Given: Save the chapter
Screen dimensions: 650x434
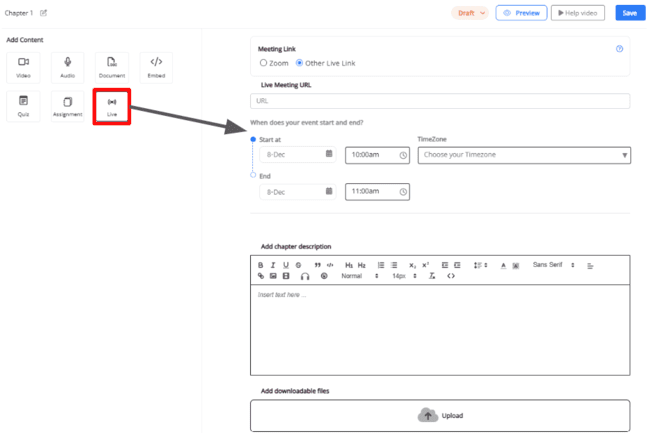Looking at the screenshot, I should click(630, 13).
